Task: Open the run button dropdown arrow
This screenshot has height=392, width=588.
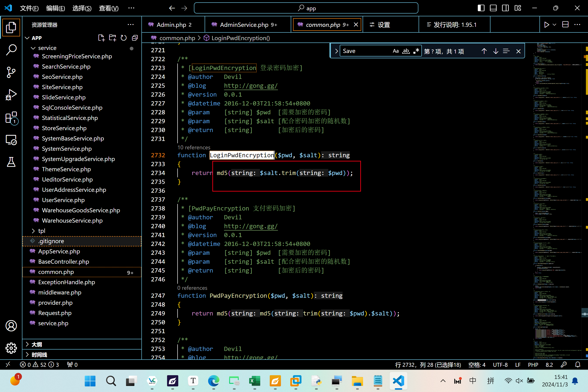Action: coord(554,24)
